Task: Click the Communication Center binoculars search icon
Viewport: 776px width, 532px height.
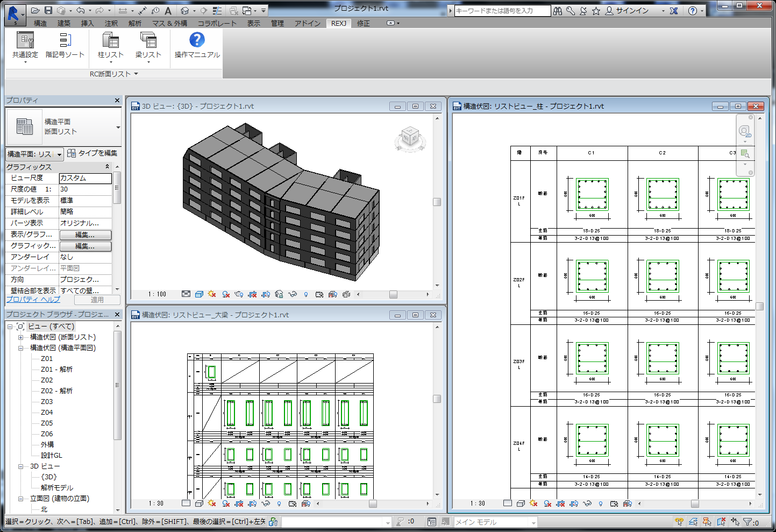Action: 558,11
